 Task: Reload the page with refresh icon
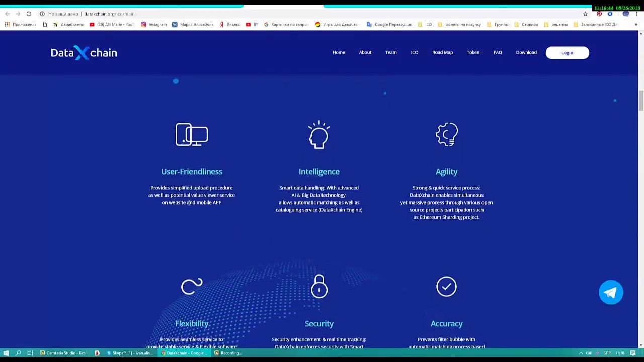coord(29,14)
